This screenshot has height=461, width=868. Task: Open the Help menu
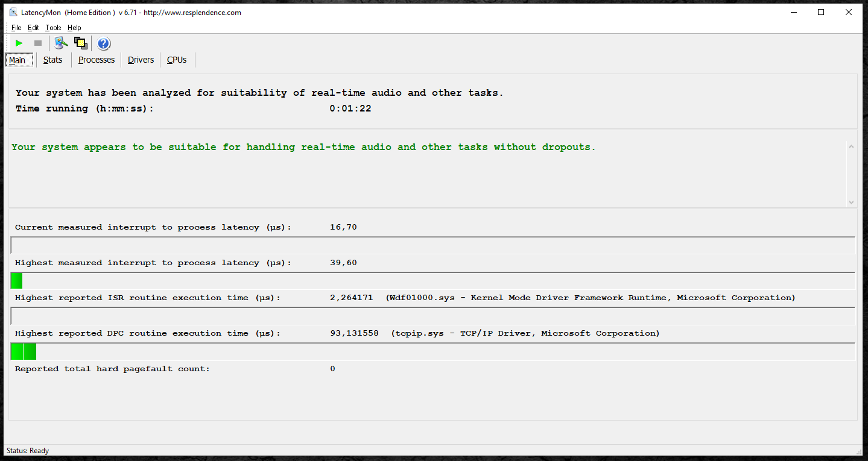click(x=74, y=28)
